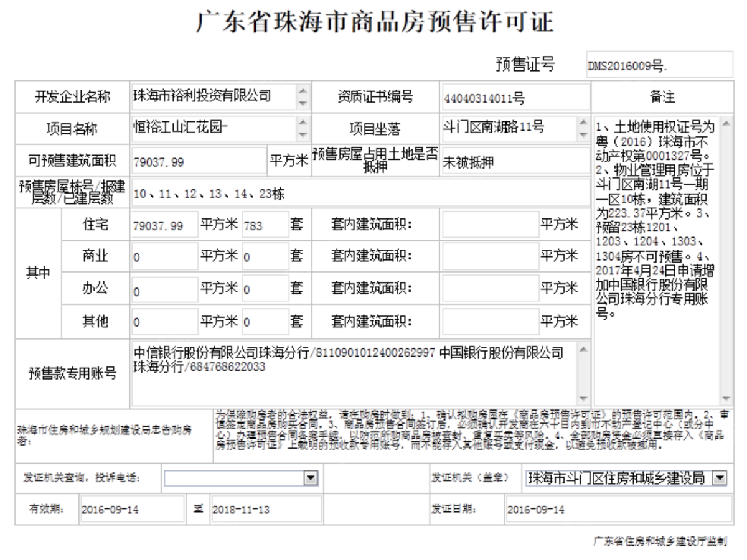This screenshot has height=560, width=747.
Task: Click the footer 广东省住房和城乡建设厅监制
Action: coord(661,542)
